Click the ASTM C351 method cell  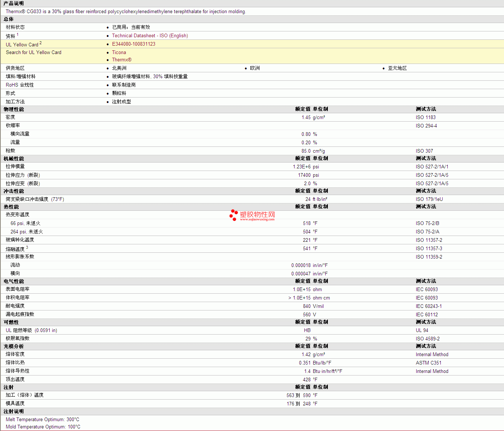429,363
